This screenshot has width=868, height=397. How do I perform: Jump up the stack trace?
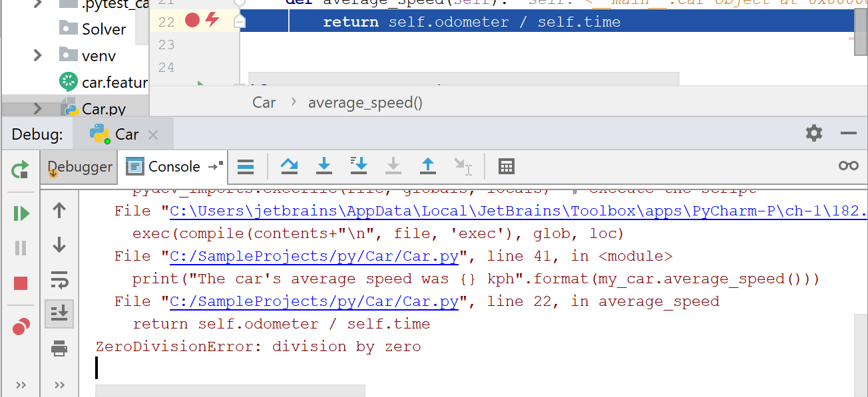59,210
